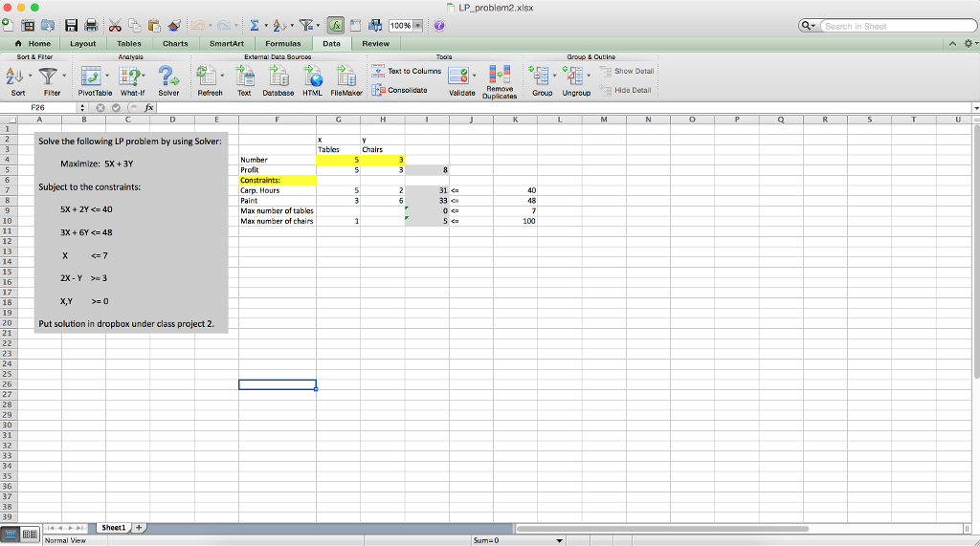Viewport: 980px width, 546px height.
Task: Switch to the SmartArt tab
Action: [x=226, y=44]
